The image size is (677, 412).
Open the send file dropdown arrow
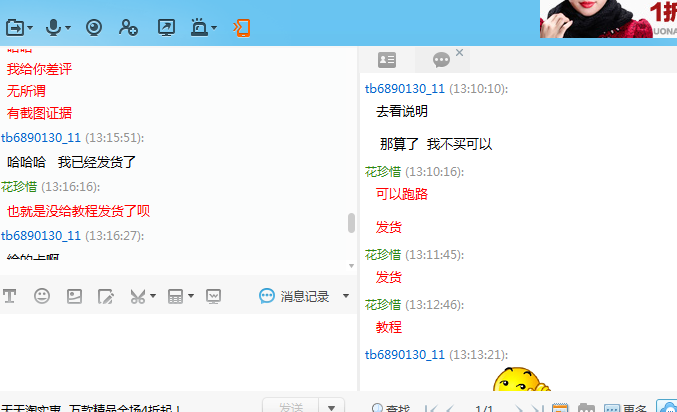click(30, 28)
